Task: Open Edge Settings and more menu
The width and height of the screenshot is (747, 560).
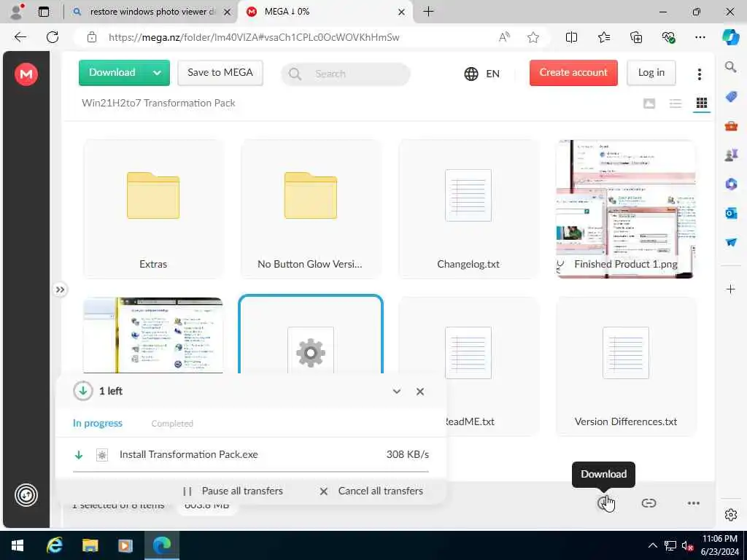Action: tap(700, 37)
